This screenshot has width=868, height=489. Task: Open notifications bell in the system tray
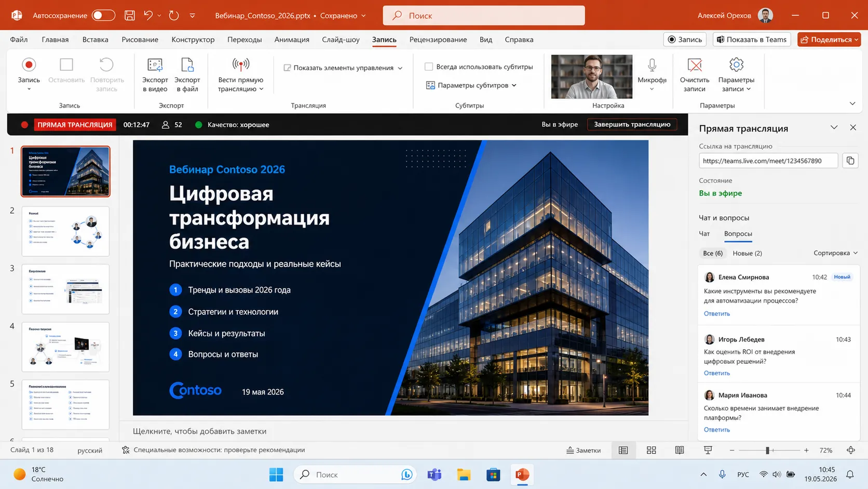(850, 474)
